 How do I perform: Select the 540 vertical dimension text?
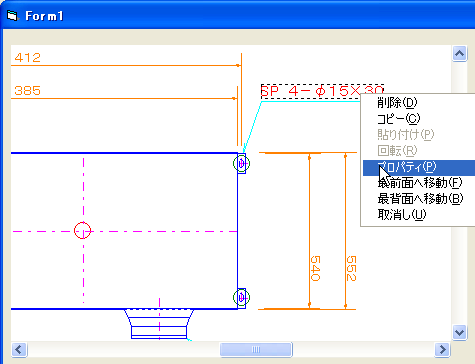(315, 268)
